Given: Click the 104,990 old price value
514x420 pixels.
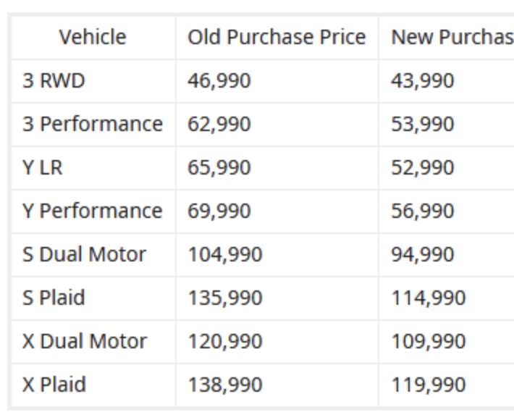Looking at the screenshot, I should [225, 254].
